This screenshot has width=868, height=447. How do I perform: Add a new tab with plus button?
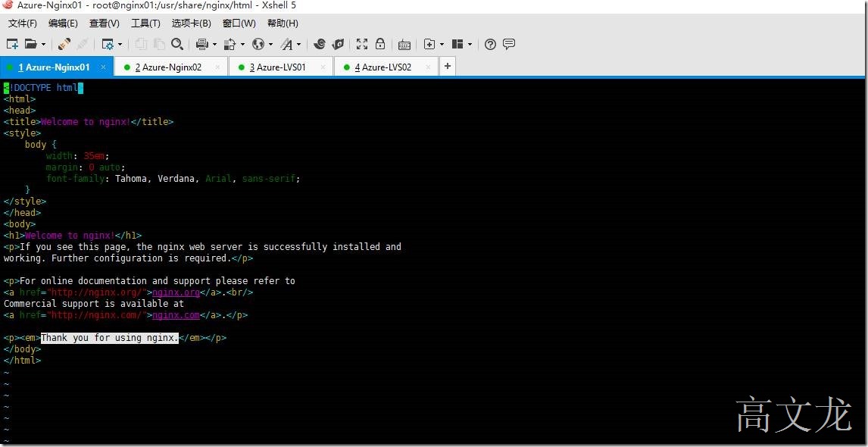(448, 67)
